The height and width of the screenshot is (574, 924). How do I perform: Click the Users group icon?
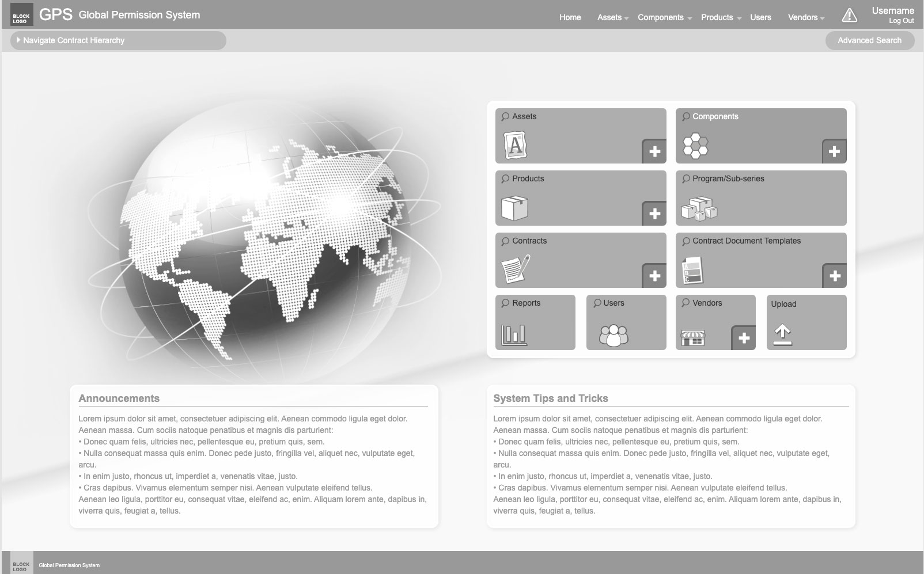coord(614,335)
